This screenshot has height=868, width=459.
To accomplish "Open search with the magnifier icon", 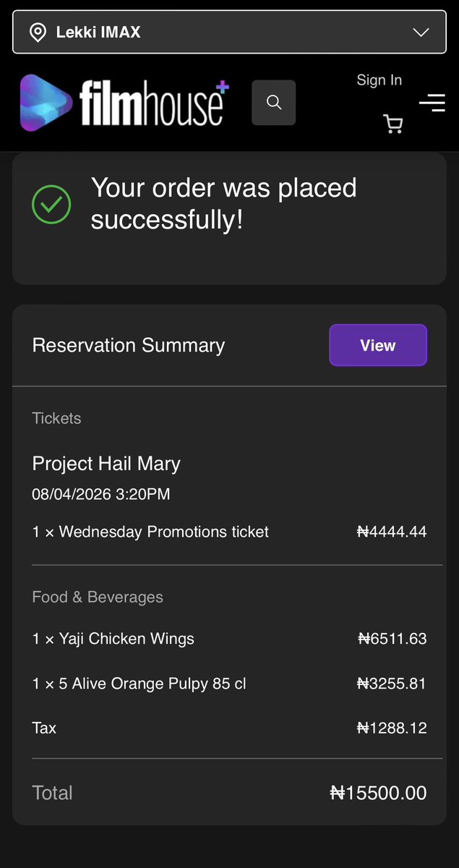I will [273, 103].
